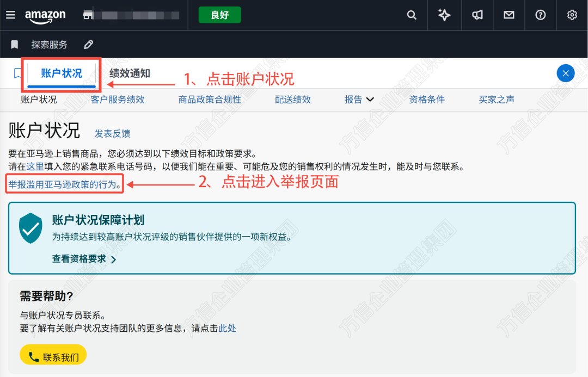Click the 这里 link for emergency phone
The height and width of the screenshot is (377, 588).
pos(35,166)
